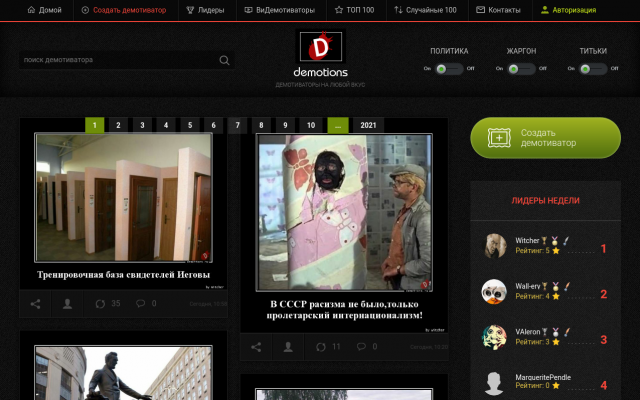640x400 pixels.
Task: Click caption В СССР расизма не было
Action: [344, 310]
